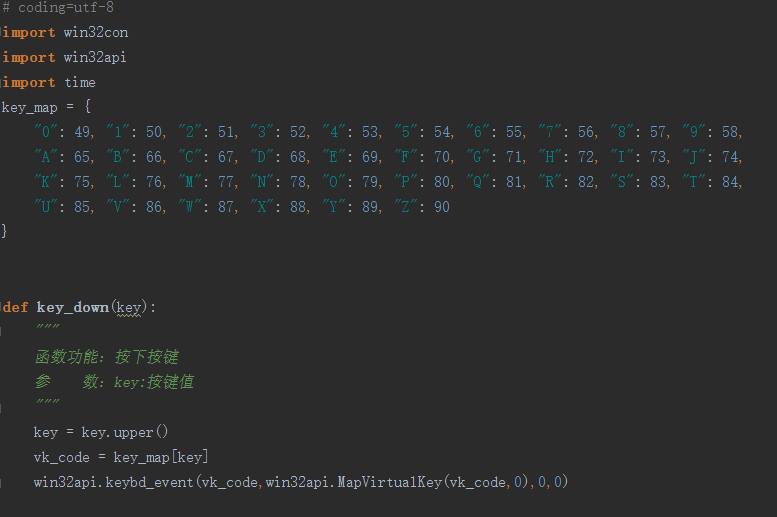Click the win32con module name
This screenshot has height=517, width=777.
96,32
